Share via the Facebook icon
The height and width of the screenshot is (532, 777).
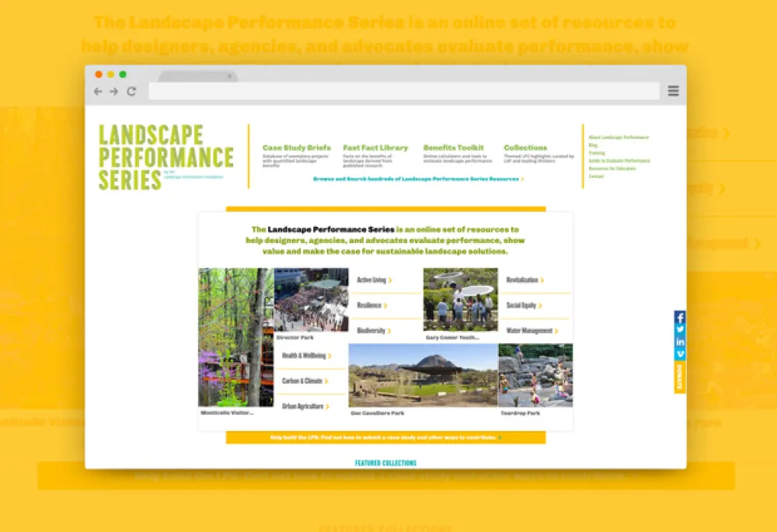click(x=680, y=318)
